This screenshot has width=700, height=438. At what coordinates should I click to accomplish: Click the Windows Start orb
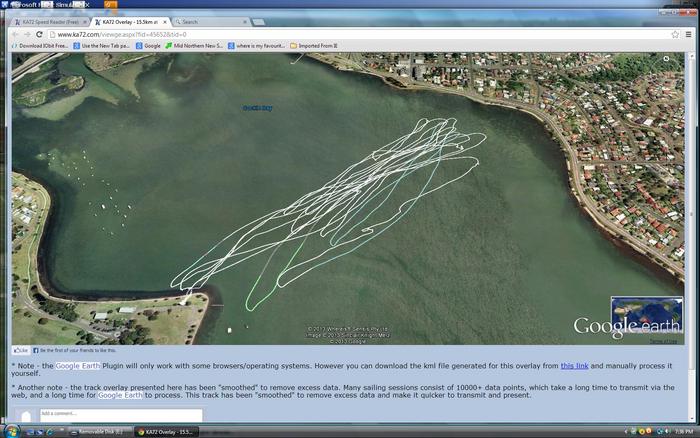(9, 431)
